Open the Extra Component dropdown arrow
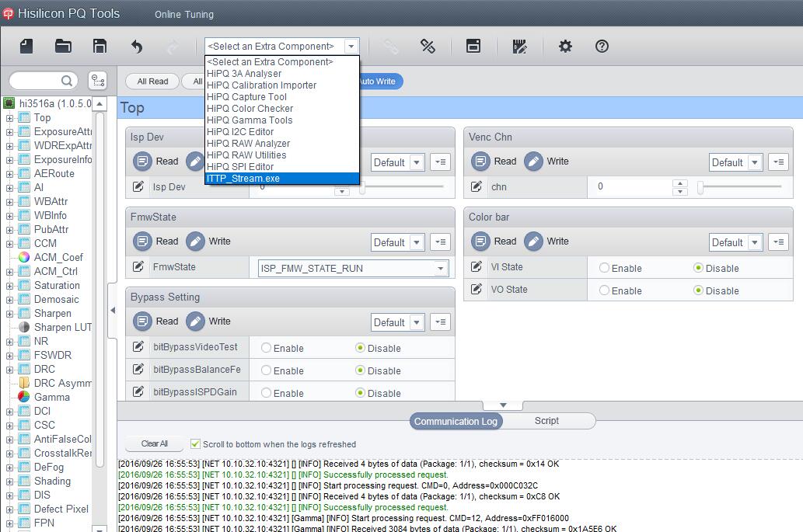Viewport: 803px width, 532px height. (351, 47)
